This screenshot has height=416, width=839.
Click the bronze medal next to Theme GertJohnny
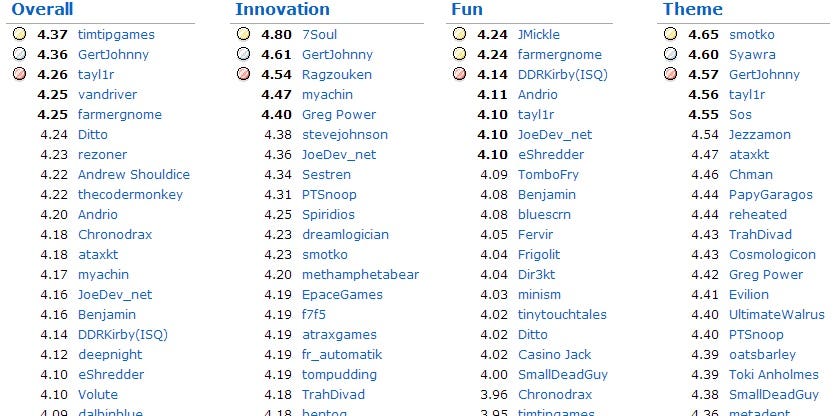pos(670,74)
